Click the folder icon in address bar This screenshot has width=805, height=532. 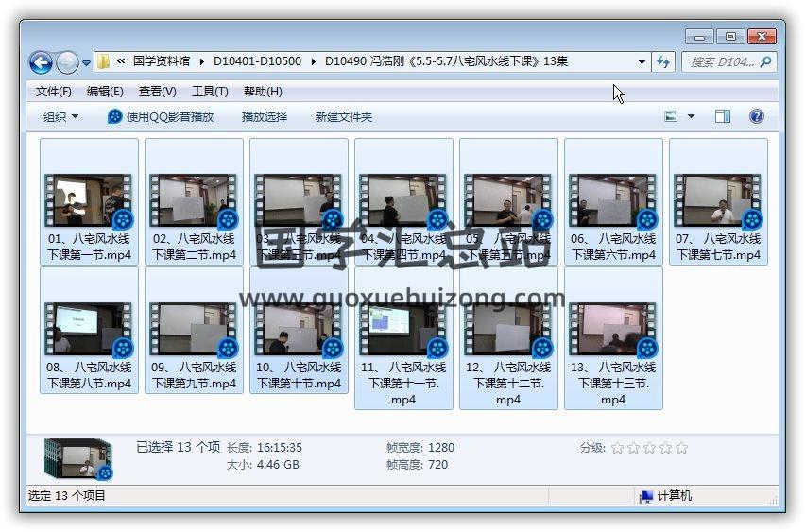[104, 62]
